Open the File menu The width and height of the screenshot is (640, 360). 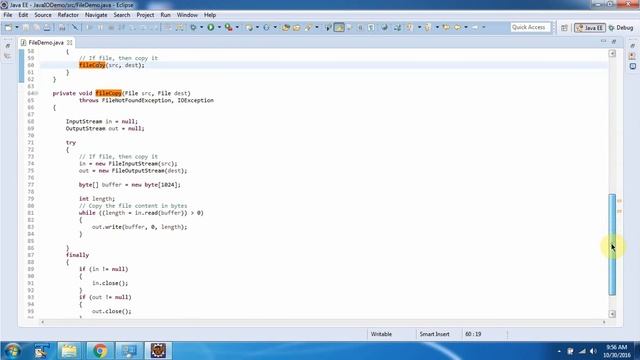(8, 15)
